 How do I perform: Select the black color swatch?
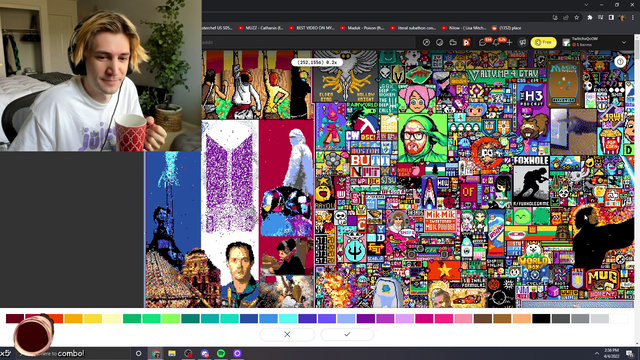point(541,318)
